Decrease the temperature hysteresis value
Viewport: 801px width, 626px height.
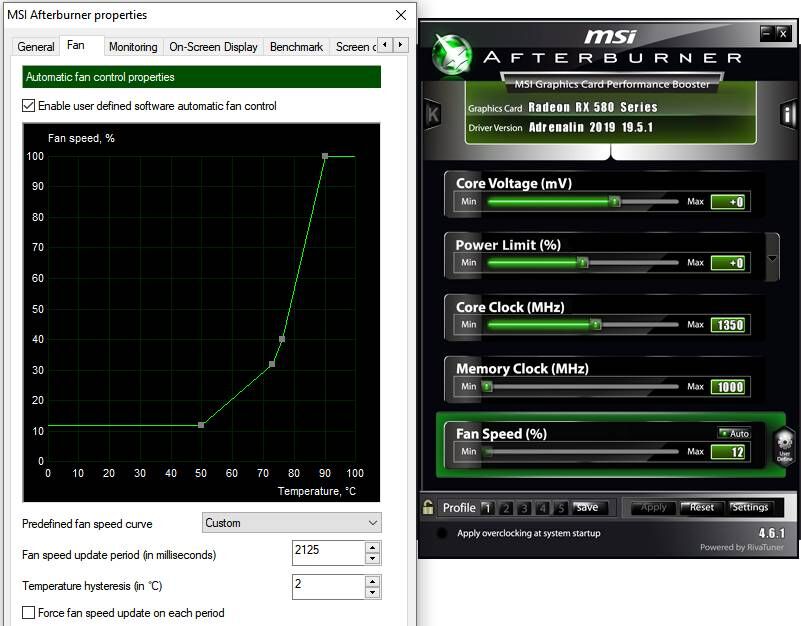[x=372, y=592]
